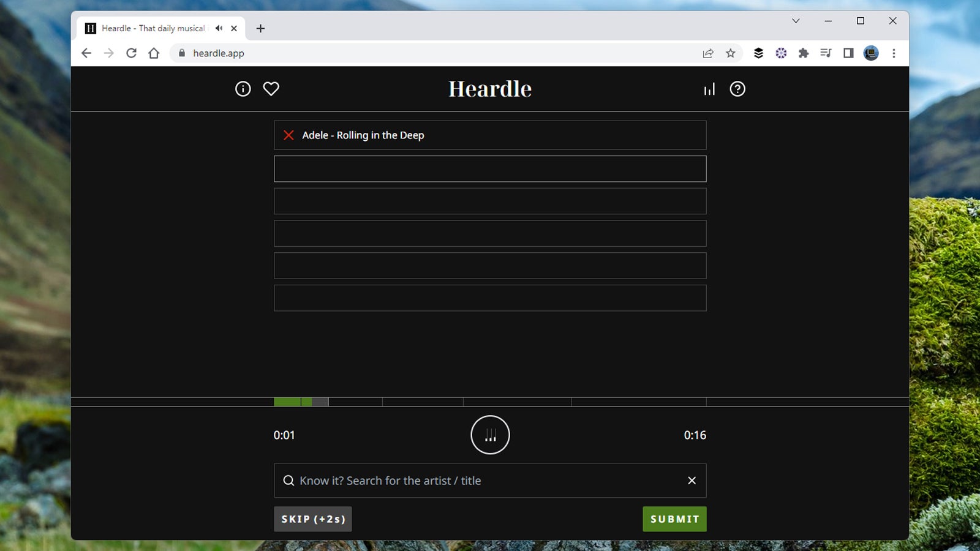Click the SKIP (+2s) button
980x551 pixels.
point(313,519)
